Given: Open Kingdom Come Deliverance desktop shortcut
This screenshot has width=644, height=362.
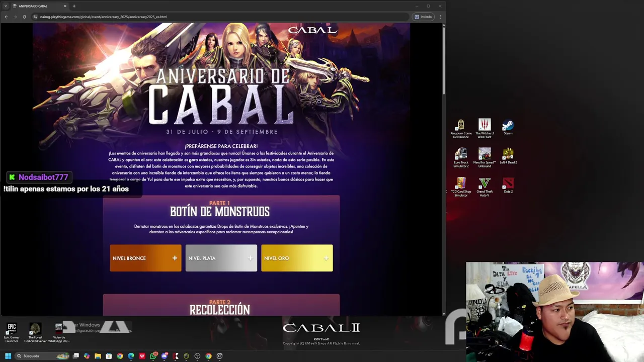Looking at the screenshot, I should [461, 129].
